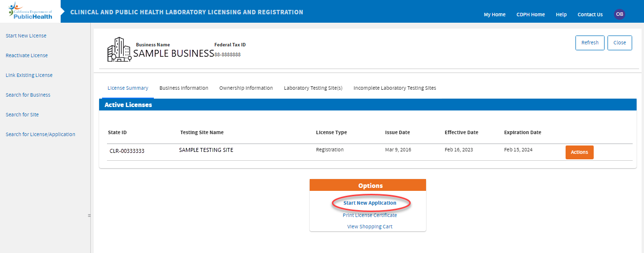Open the OB user avatar menu

pos(619,14)
